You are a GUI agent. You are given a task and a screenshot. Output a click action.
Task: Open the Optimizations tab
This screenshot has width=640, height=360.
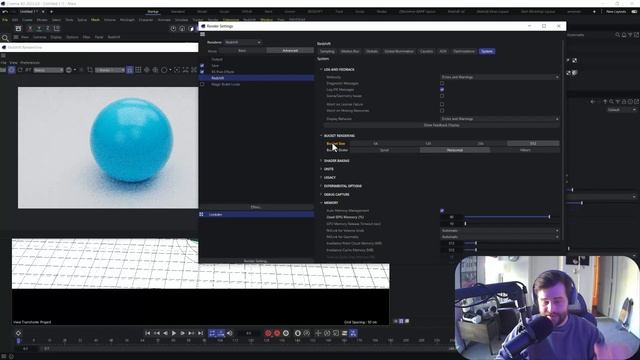[464, 51]
